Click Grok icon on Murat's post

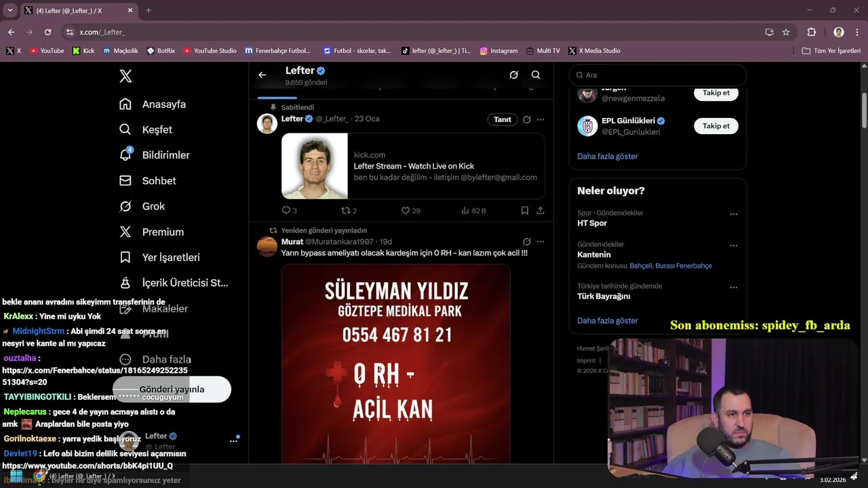527,241
